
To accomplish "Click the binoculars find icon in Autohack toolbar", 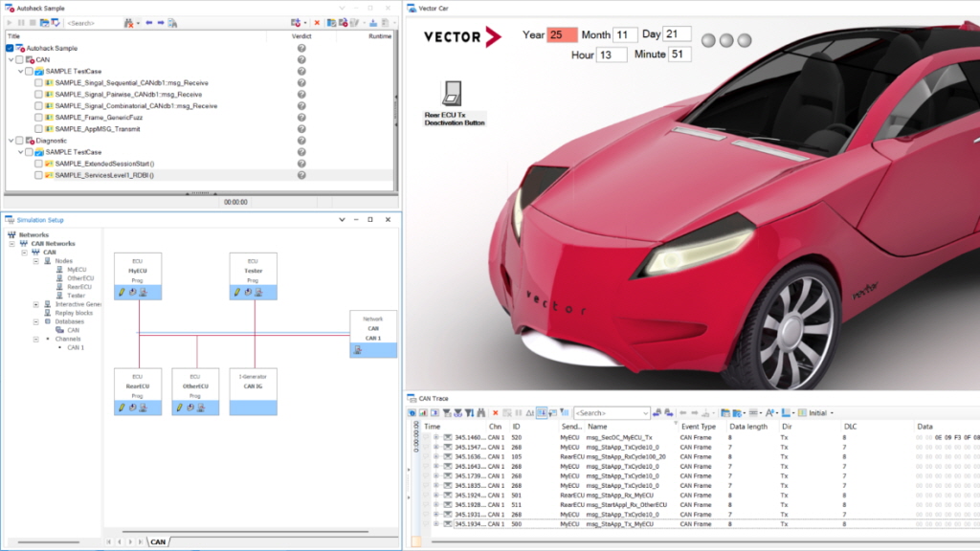I will (x=129, y=22).
